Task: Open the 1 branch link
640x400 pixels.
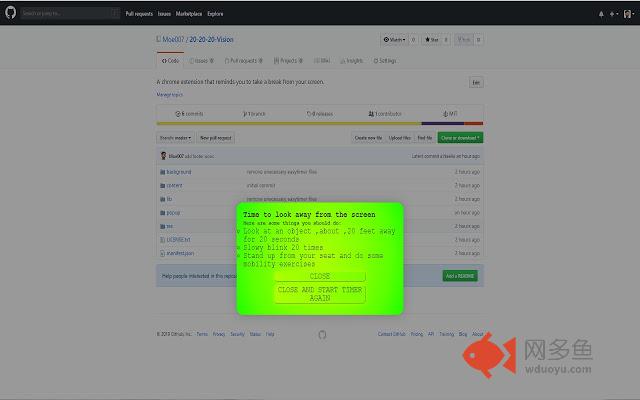Action: [x=254, y=114]
